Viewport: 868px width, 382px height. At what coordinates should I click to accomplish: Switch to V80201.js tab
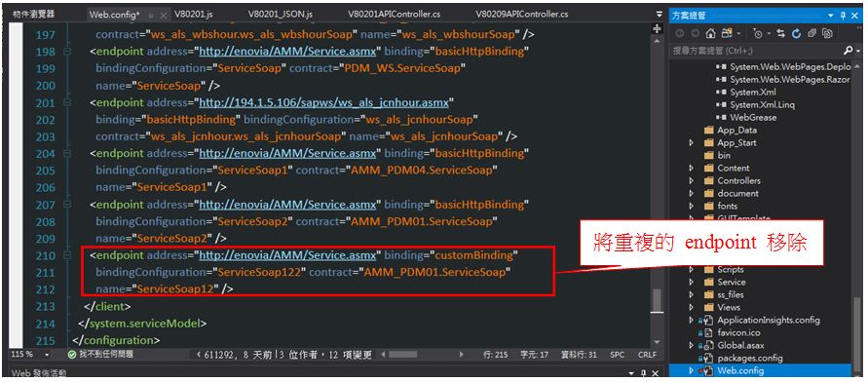tap(193, 15)
